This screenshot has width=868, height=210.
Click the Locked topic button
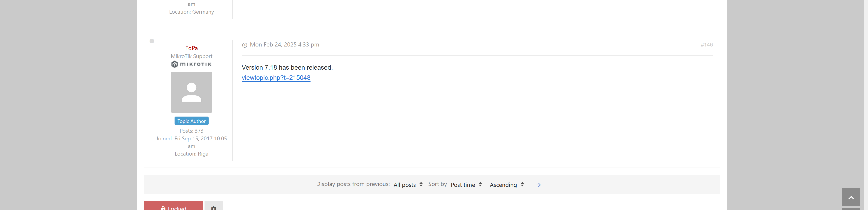pyautogui.click(x=173, y=208)
